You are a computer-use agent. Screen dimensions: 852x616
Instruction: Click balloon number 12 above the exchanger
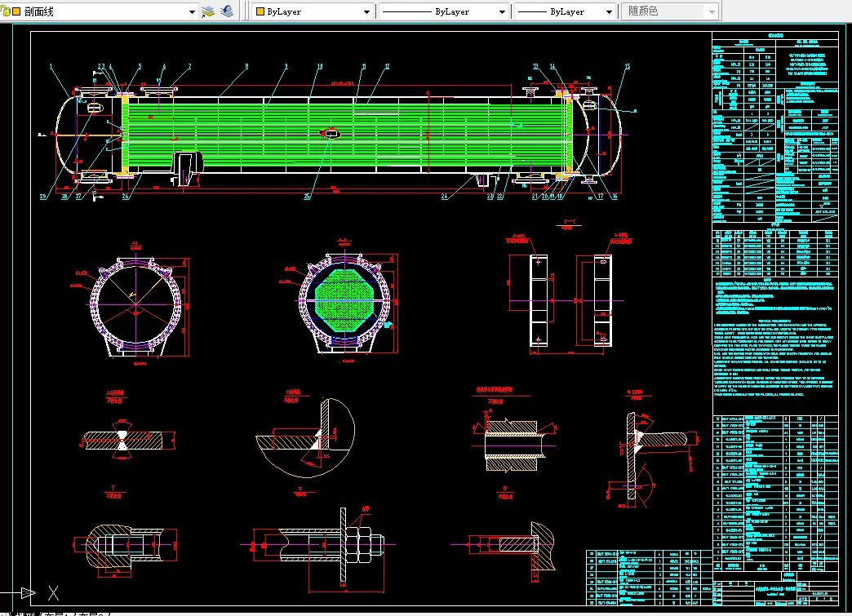click(387, 66)
